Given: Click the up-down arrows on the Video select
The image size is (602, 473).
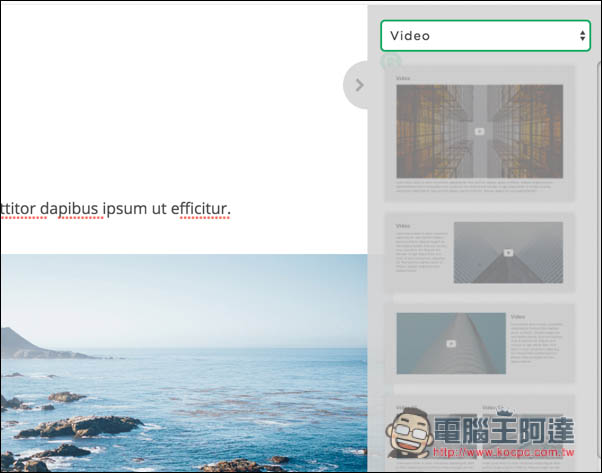Looking at the screenshot, I should tap(582, 36).
